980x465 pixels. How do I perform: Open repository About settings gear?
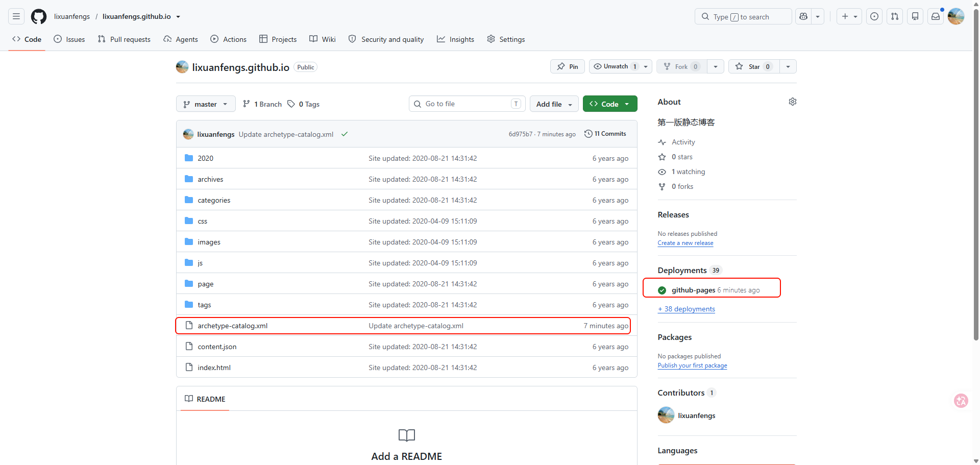tap(792, 102)
